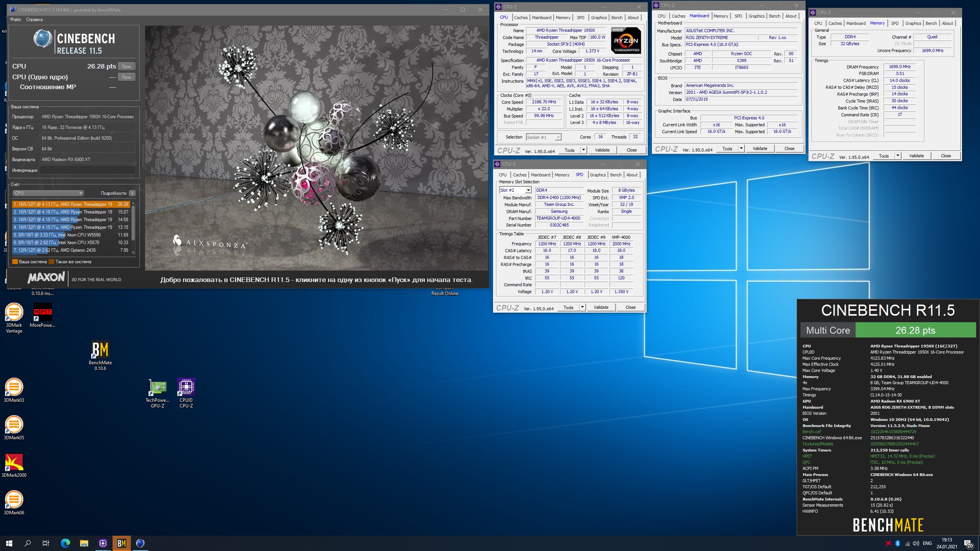
Task: Open File Explorer from the taskbar
Action: 84,543
